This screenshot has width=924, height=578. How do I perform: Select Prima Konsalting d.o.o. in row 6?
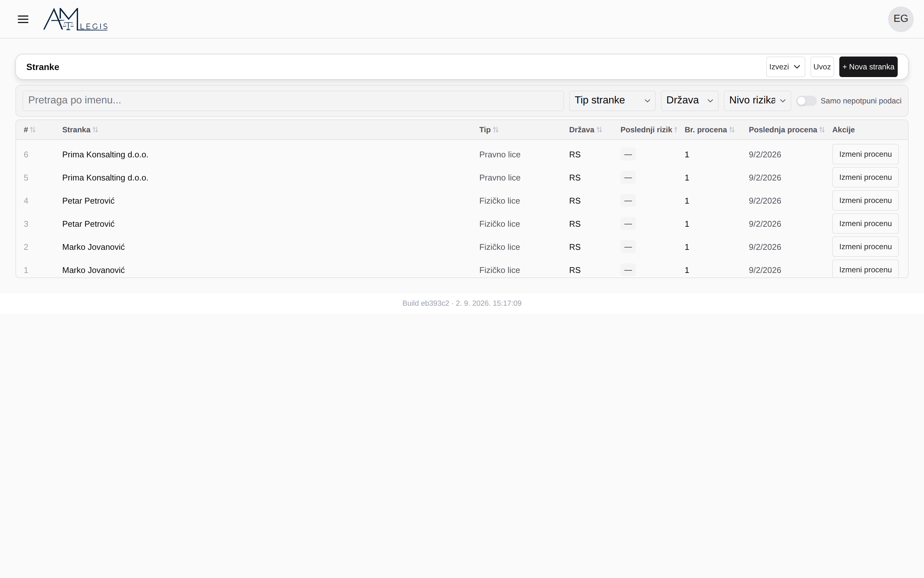click(105, 154)
